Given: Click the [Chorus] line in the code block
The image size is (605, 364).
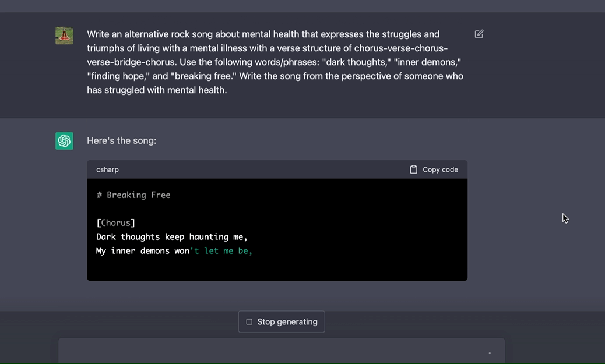Looking at the screenshot, I should (115, 223).
